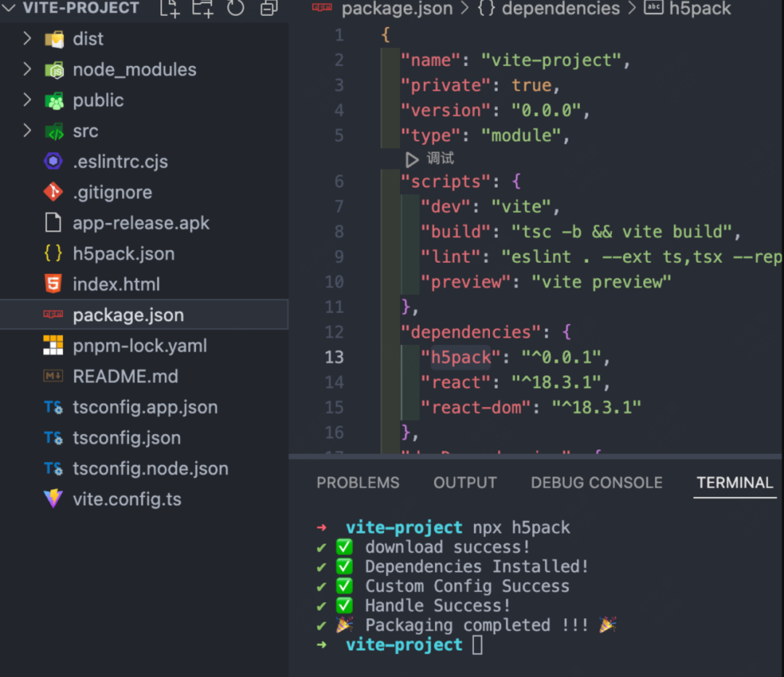Open the src folder by its name

click(x=86, y=131)
